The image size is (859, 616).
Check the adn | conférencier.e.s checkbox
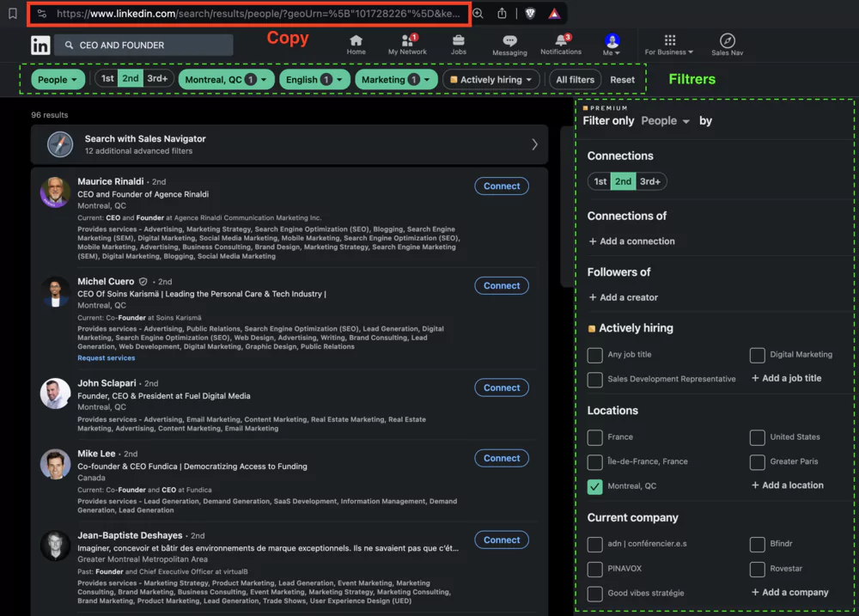(x=594, y=544)
